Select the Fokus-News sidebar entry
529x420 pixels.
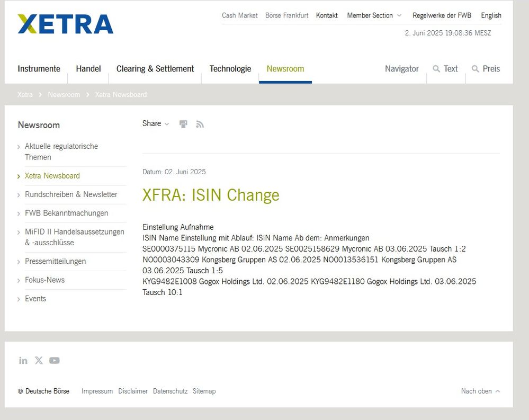(44, 280)
